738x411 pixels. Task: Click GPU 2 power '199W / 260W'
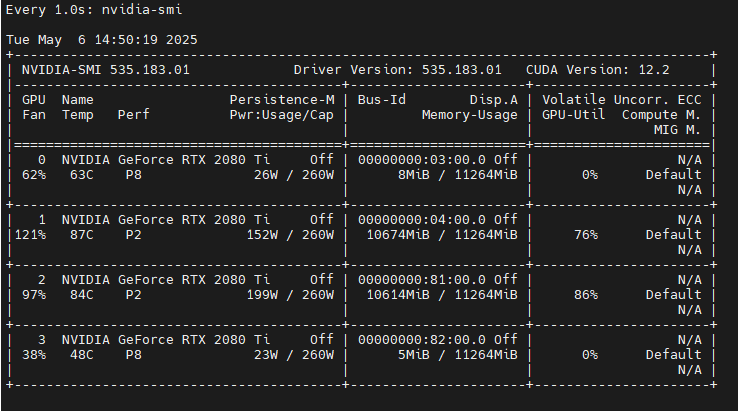pos(290,295)
